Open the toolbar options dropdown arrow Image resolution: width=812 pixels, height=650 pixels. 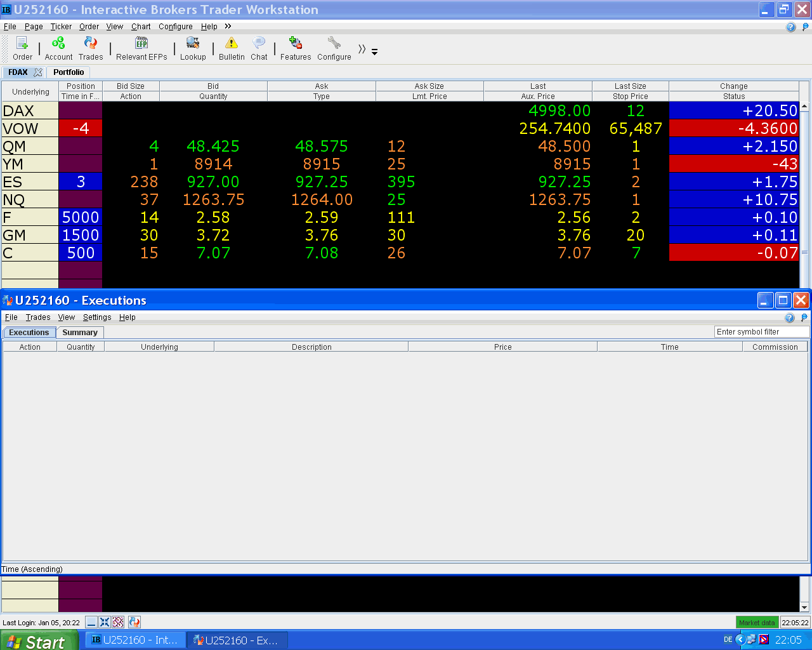point(374,52)
